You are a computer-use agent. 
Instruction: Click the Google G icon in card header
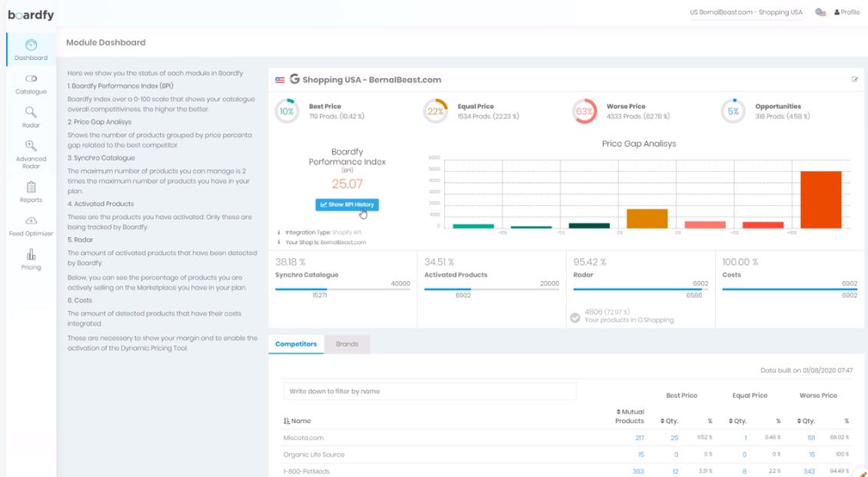pyautogui.click(x=294, y=79)
